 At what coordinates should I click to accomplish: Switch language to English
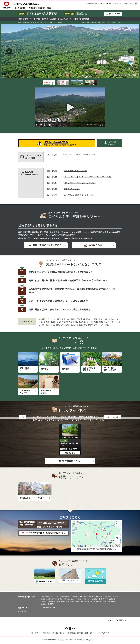(x=125, y=3)
